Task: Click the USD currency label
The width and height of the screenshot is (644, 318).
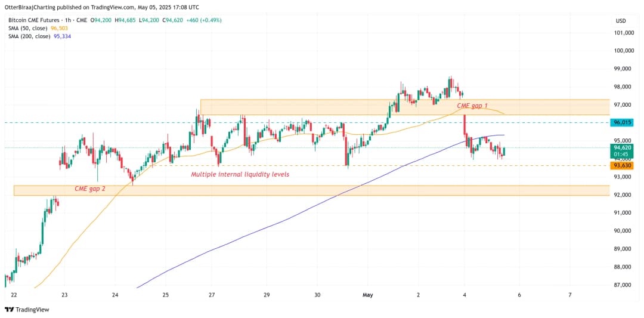Action: click(x=620, y=21)
